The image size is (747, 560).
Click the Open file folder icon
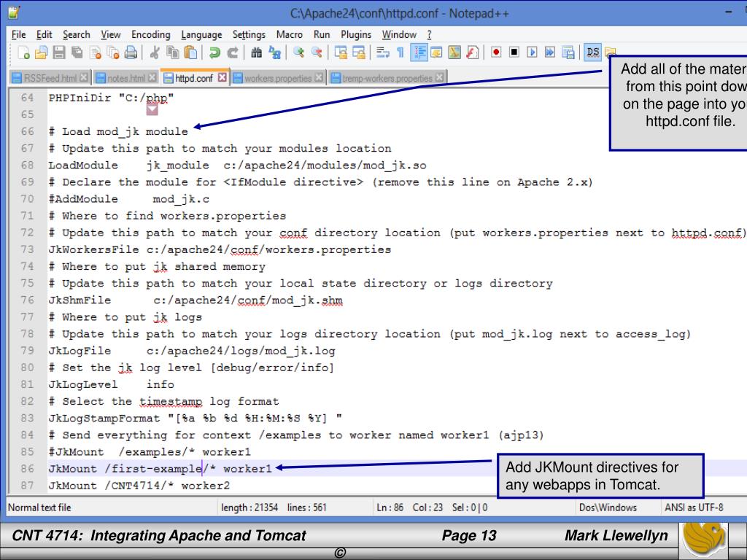point(41,52)
